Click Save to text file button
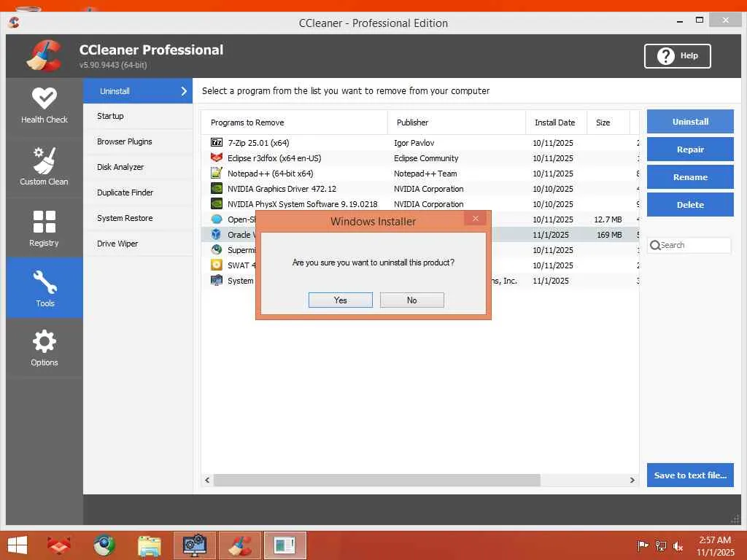This screenshot has height=560, width=747. coord(690,475)
